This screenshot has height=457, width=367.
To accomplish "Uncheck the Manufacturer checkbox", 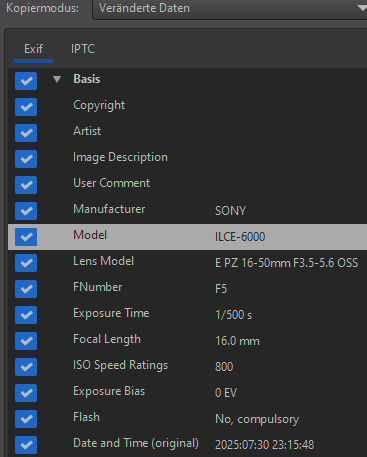I will 26,211.
